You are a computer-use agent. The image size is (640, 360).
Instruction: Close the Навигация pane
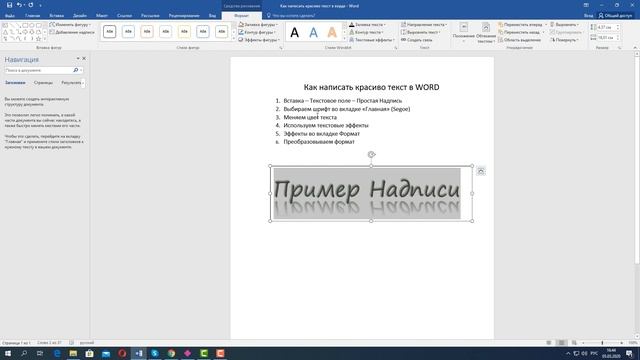click(x=84, y=59)
